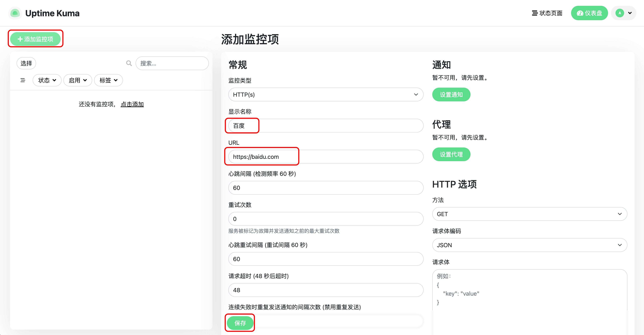The height and width of the screenshot is (335, 644).
Task: Click the 重试次数 field showing 0
Action: 326,219
